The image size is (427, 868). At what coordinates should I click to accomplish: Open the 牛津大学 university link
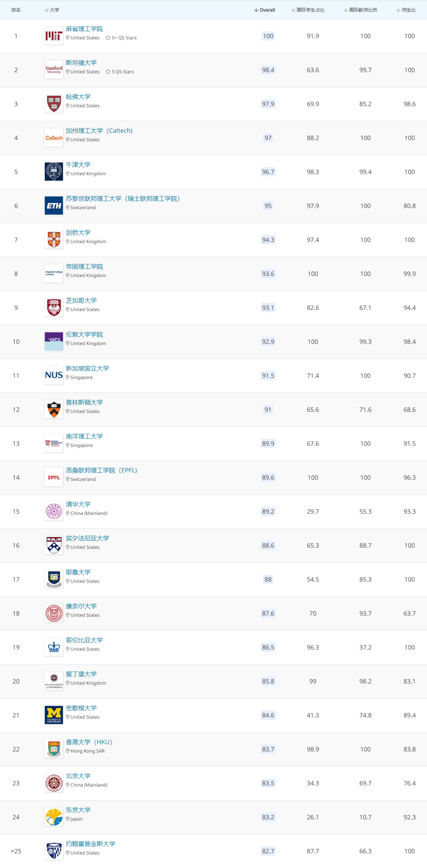(x=78, y=165)
